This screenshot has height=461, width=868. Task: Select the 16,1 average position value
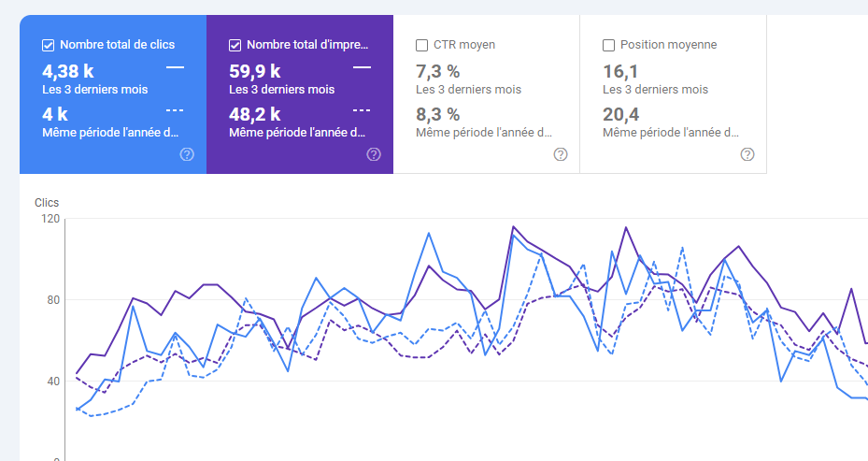[x=620, y=71]
